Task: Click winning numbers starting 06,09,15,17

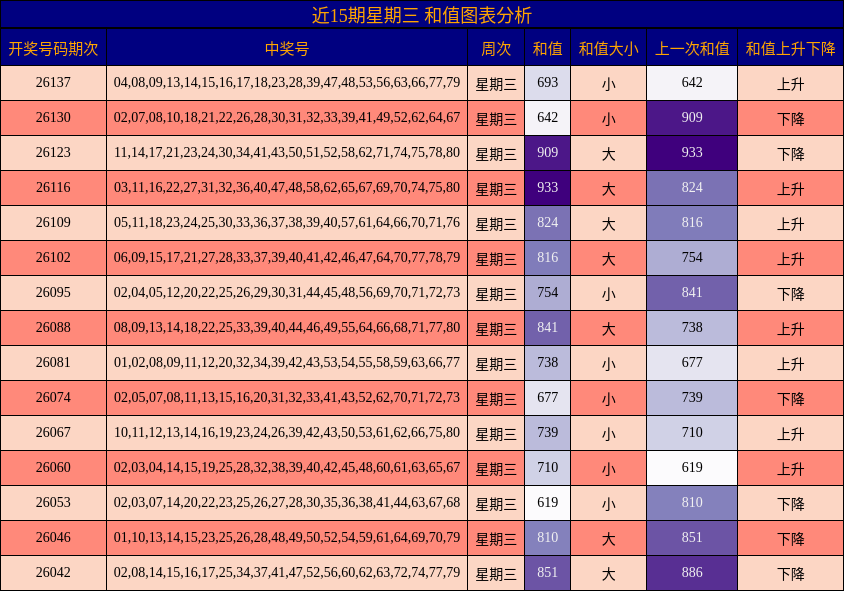Action: click(287, 257)
